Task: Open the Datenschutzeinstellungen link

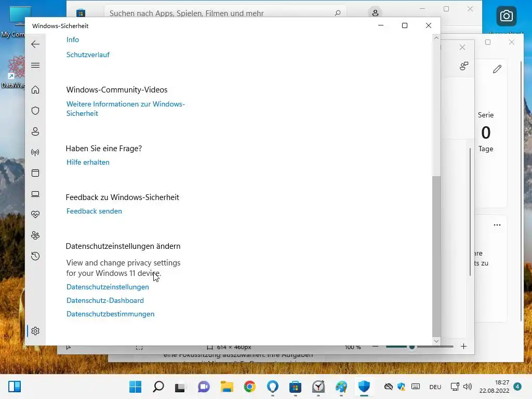Action: click(108, 287)
